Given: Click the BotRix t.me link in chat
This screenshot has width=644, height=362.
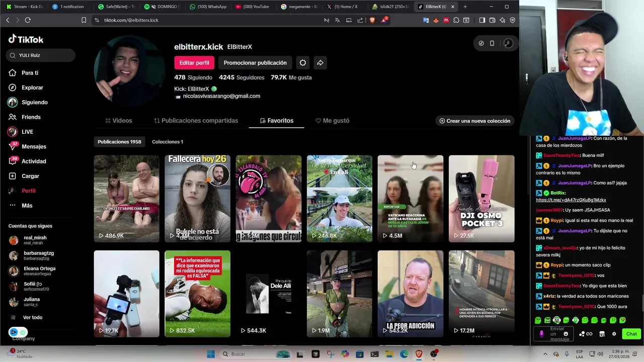Looking at the screenshot, I should (x=571, y=200).
